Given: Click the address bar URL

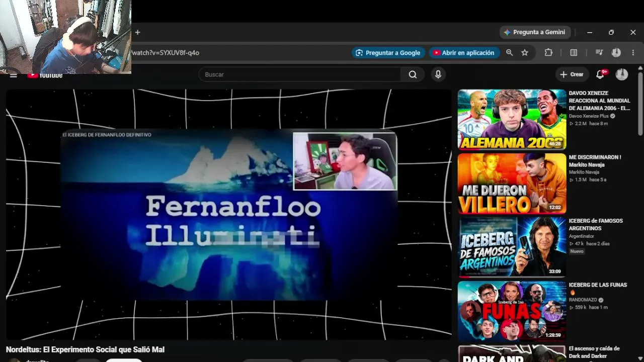Looking at the screenshot, I should coord(166,53).
